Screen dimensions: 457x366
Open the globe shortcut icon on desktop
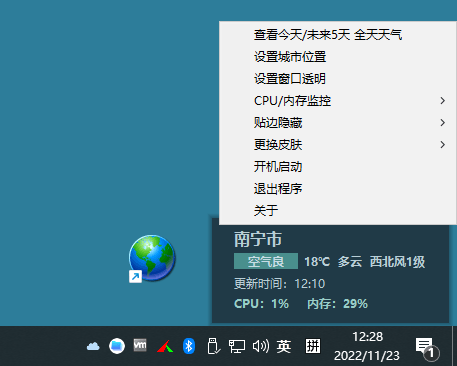152,258
